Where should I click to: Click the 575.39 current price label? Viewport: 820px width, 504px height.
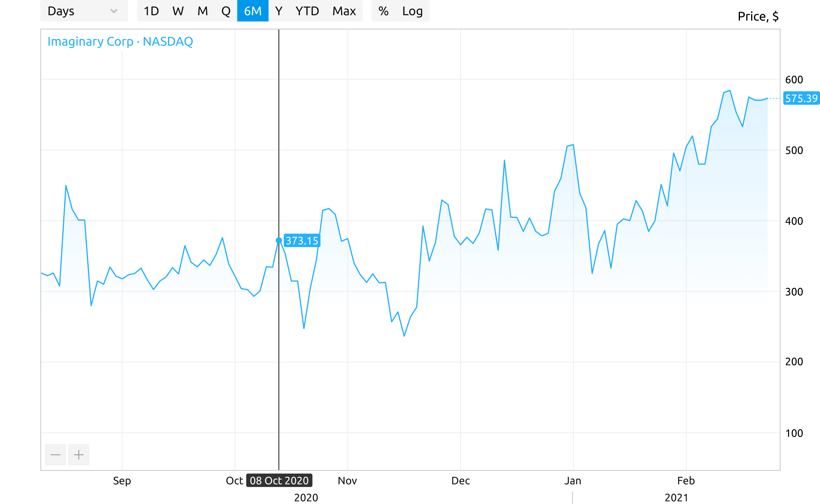[801, 98]
